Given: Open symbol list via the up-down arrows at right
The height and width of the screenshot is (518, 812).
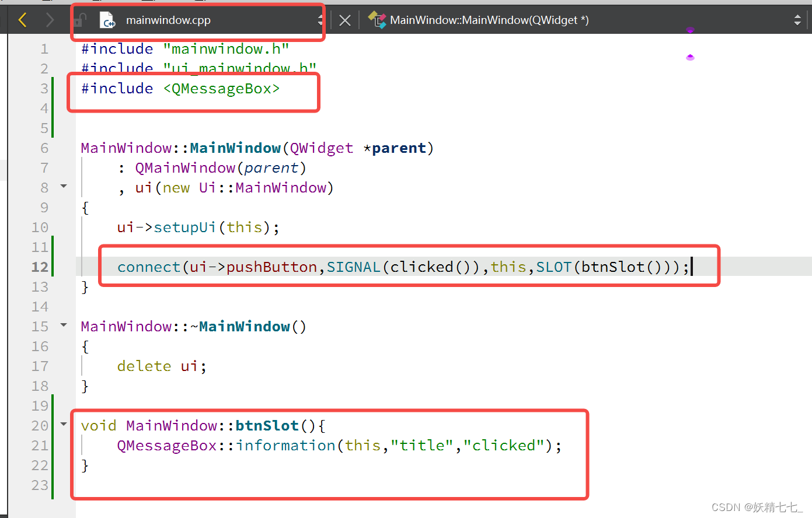Looking at the screenshot, I should pyautogui.click(x=797, y=20).
